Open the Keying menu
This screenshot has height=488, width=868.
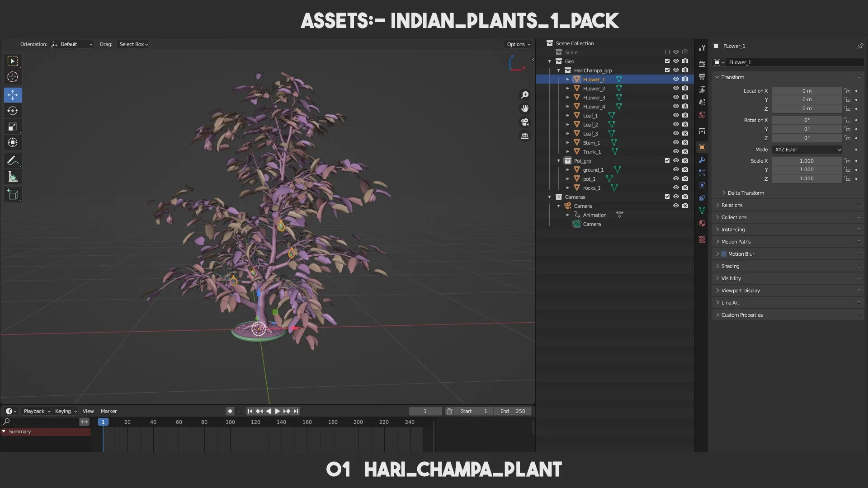[66, 411]
